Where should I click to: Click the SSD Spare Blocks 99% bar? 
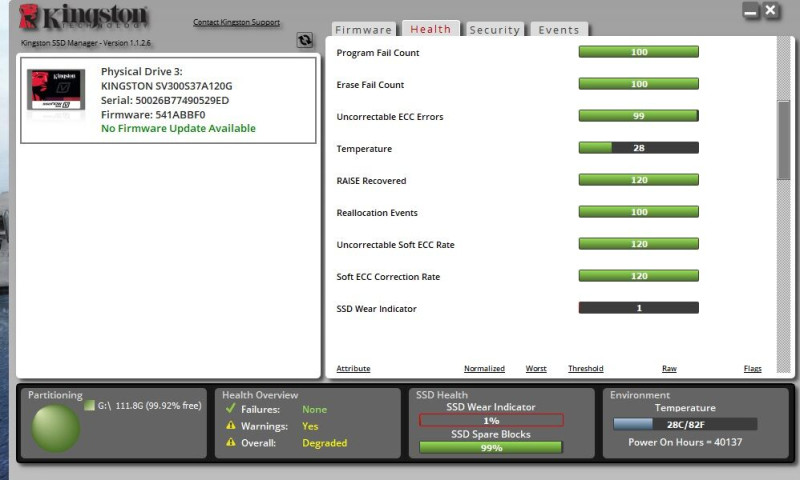point(491,447)
